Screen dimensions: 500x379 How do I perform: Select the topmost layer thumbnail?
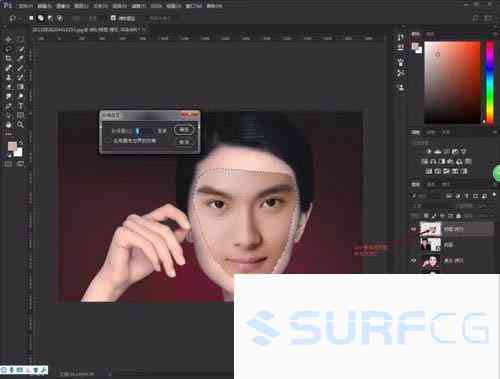[430, 229]
